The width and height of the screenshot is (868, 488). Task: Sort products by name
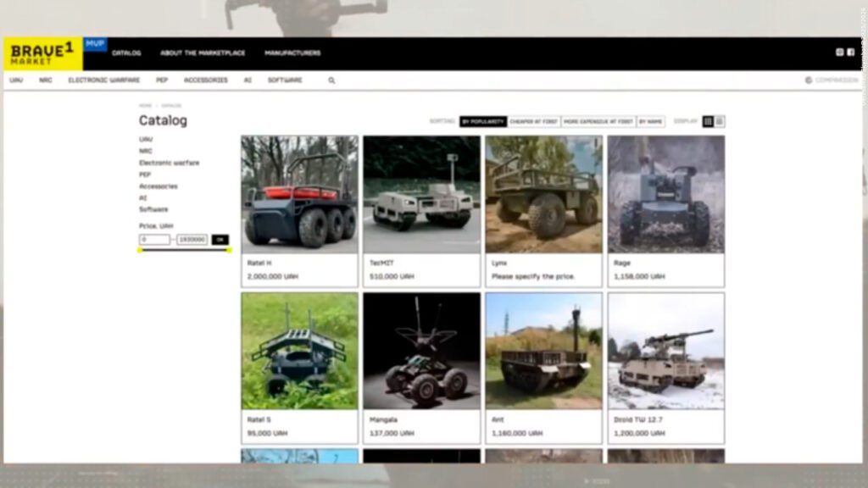click(x=650, y=121)
